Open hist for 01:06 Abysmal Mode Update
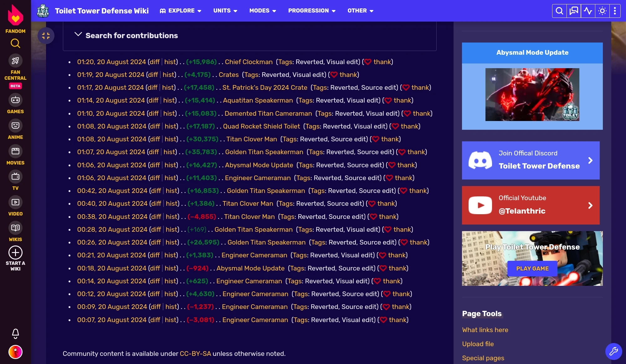Image resolution: width=626 pixels, height=364 pixels. pyautogui.click(x=171, y=165)
